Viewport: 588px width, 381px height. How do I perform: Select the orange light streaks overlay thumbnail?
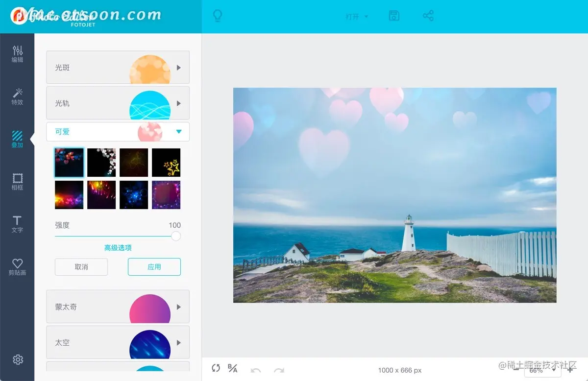[x=101, y=195]
